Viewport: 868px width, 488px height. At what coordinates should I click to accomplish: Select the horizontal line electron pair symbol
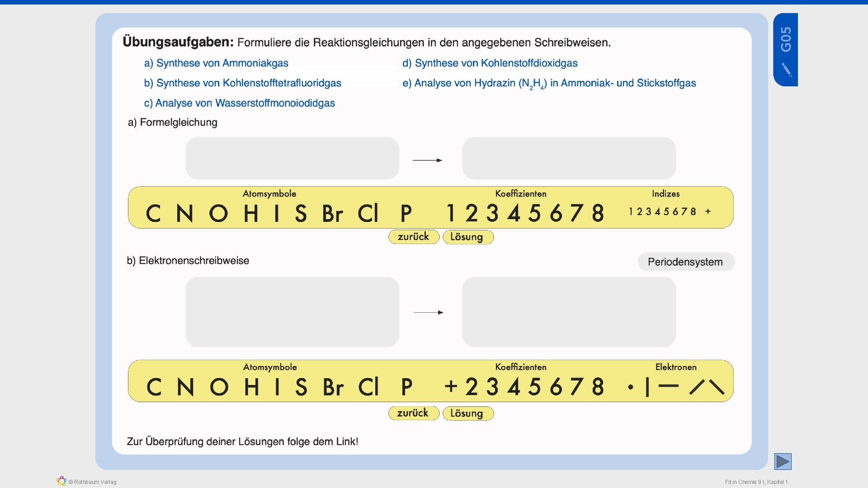[x=669, y=386]
